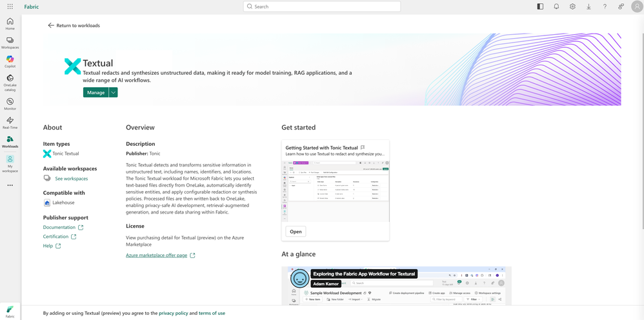644x320 pixels.
Task: Go to Home in the sidebar
Action: point(10,24)
